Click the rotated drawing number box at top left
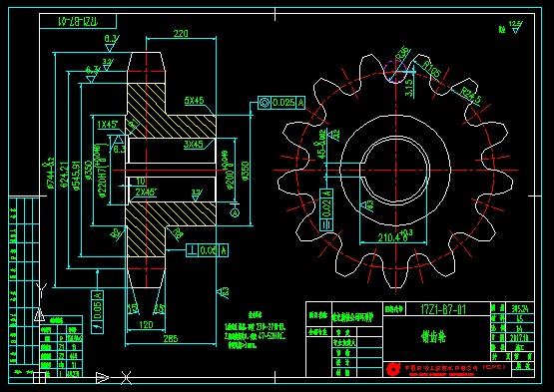 [x=78, y=21]
